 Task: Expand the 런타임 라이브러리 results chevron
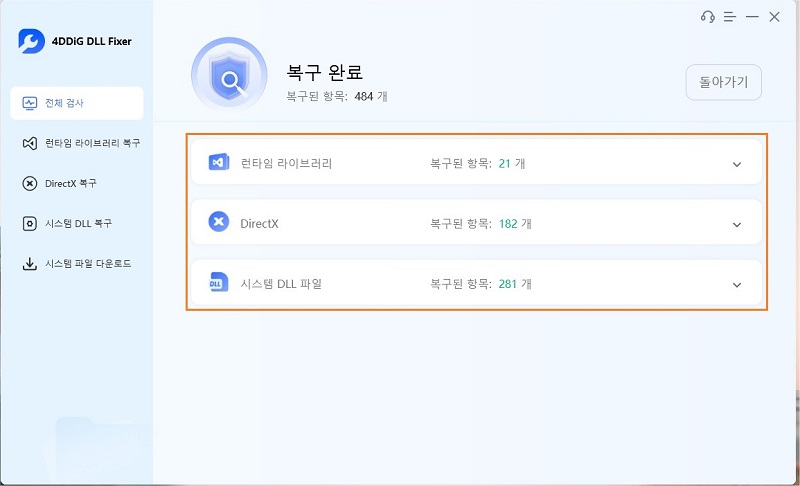tap(737, 164)
